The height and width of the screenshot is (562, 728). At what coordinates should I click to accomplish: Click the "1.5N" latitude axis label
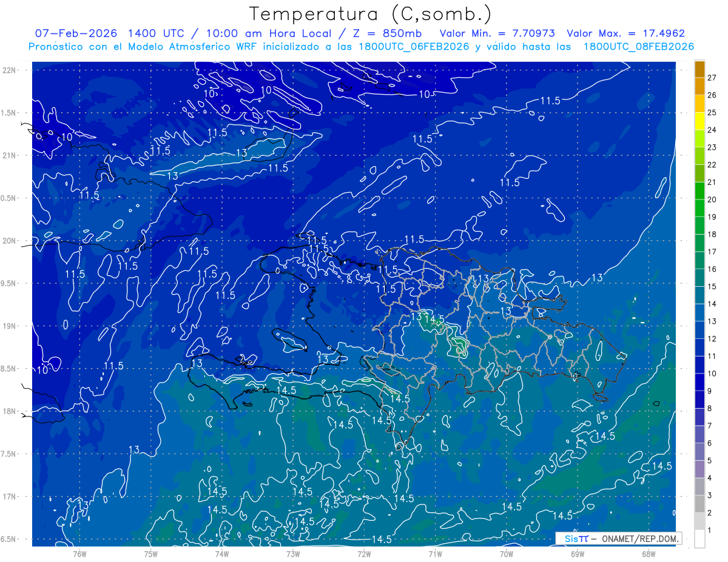click(8, 113)
